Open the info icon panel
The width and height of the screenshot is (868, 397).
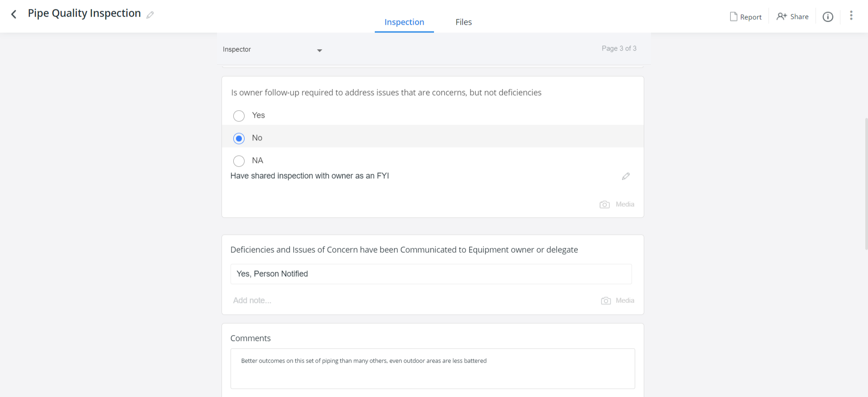pos(828,17)
